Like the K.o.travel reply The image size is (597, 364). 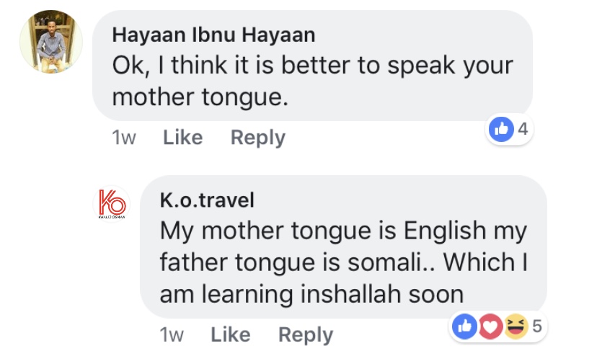tap(230, 334)
